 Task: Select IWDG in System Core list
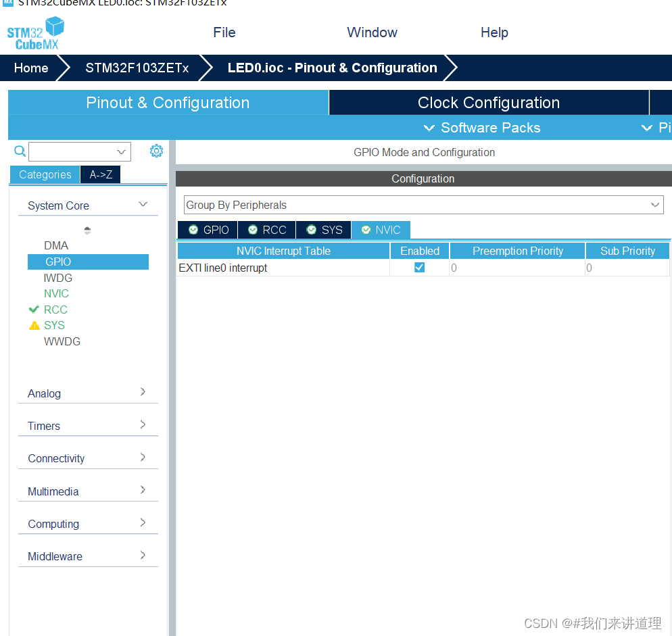[58, 278]
